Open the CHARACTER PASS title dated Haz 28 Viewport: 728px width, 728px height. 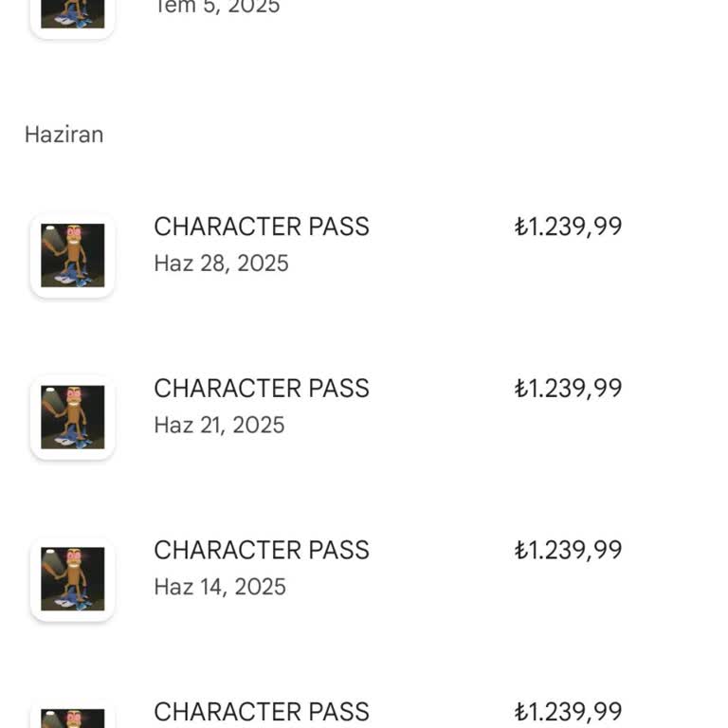[262, 227]
